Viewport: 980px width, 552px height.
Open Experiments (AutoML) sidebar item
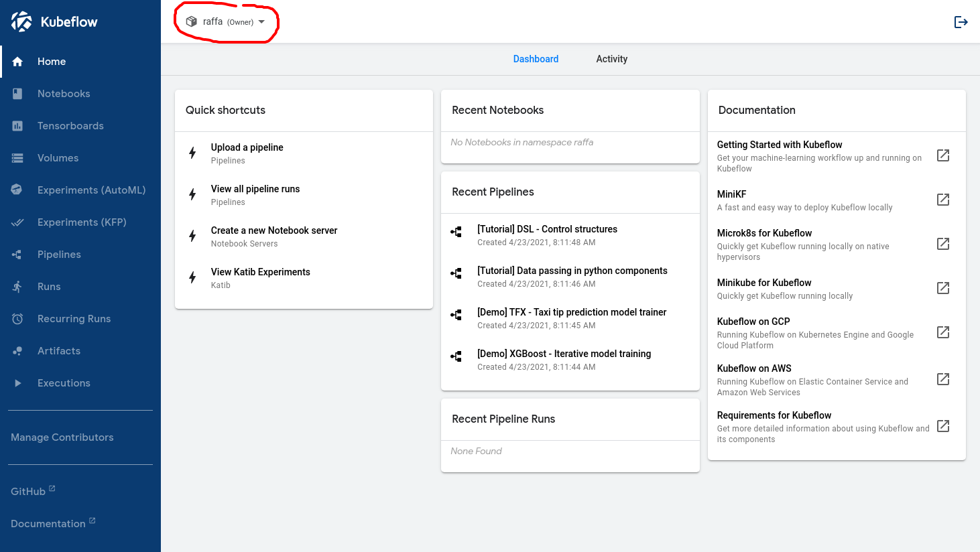tap(80, 190)
